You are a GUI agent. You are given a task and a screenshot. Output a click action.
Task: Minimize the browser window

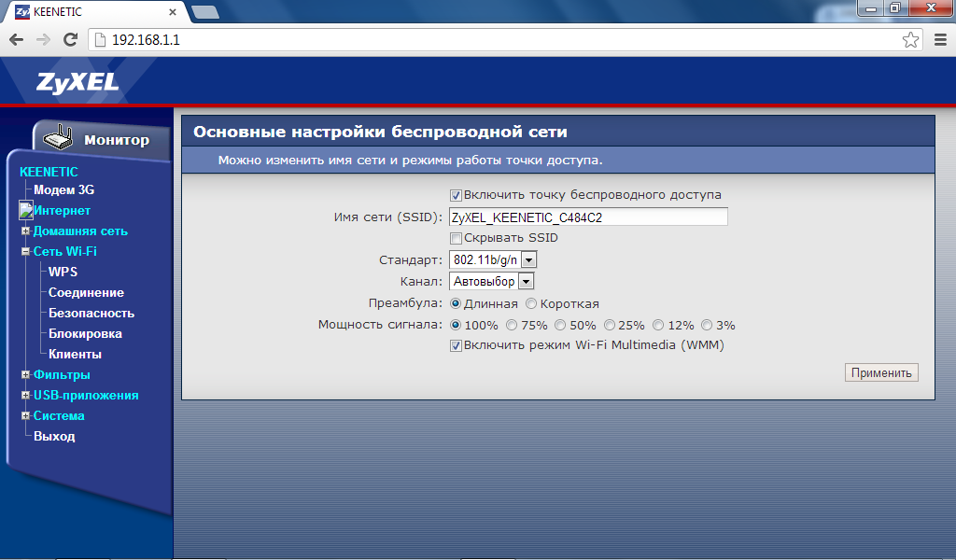870,7
